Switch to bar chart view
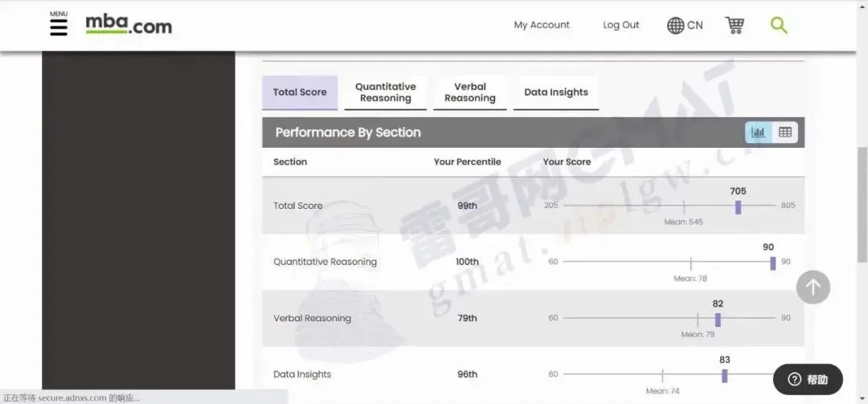Image resolution: width=868 pixels, height=404 pixels. 758,133
